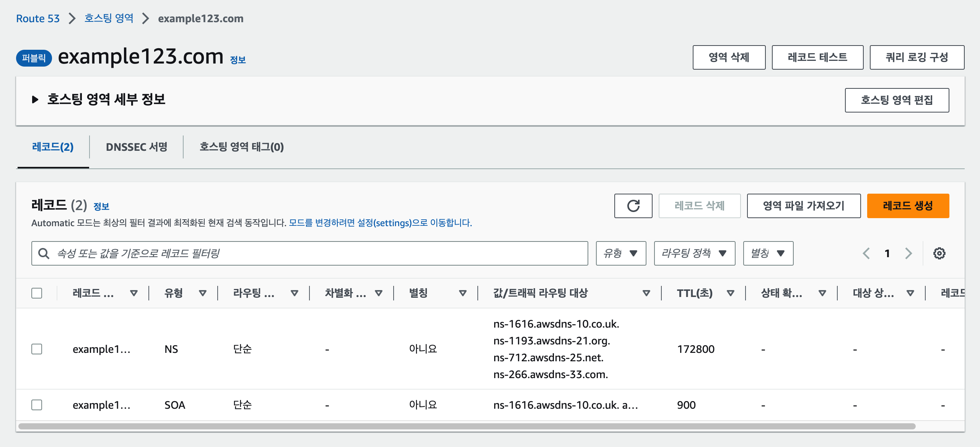Image resolution: width=980 pixels, height=447 pixels.
Task: Follow Route 53 breadcrumb link
Action: click(38, 18)
